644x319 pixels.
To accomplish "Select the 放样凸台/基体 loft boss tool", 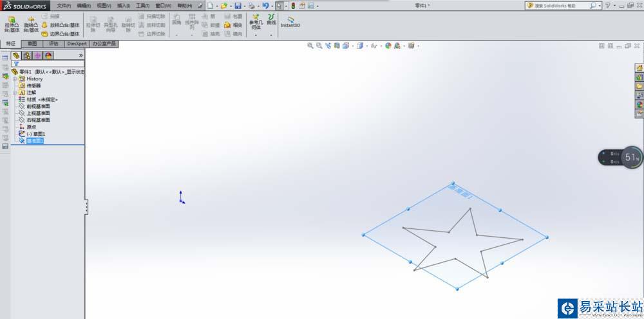I will [61, 25].
